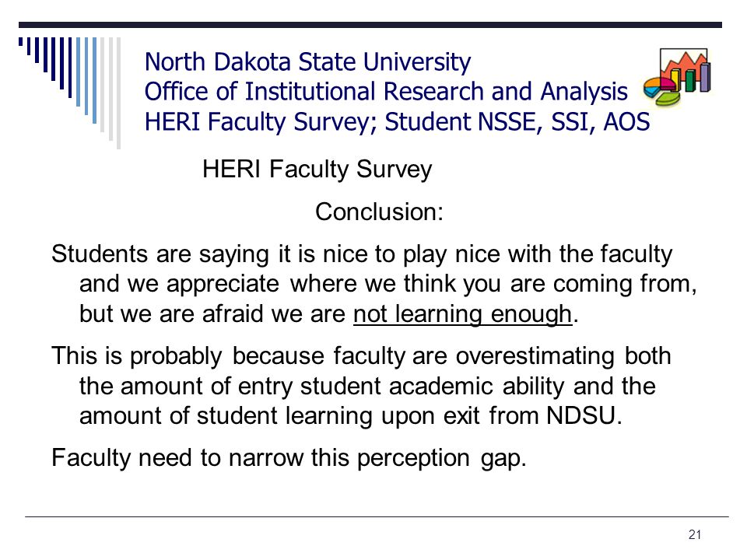Image resolution: width=747 pixels, height=560 pixels.
Task: Click the pie chart in the clipart
Action: click(x=661, y=92)
